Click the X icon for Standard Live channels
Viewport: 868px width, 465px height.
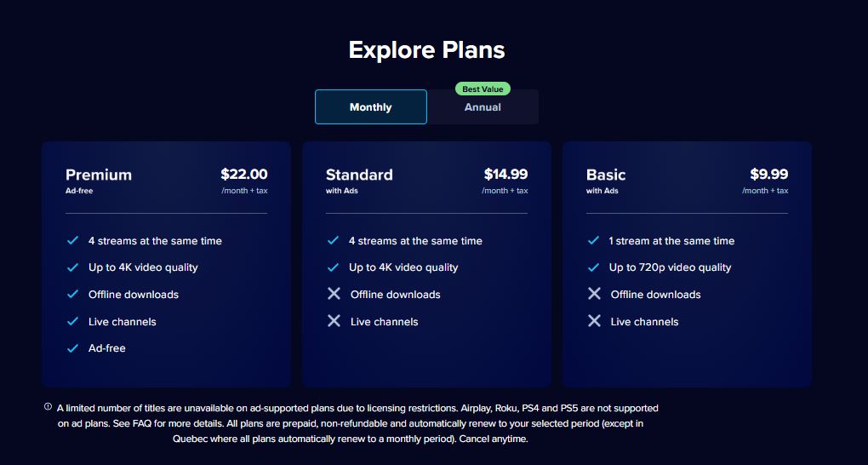point(334,321)
